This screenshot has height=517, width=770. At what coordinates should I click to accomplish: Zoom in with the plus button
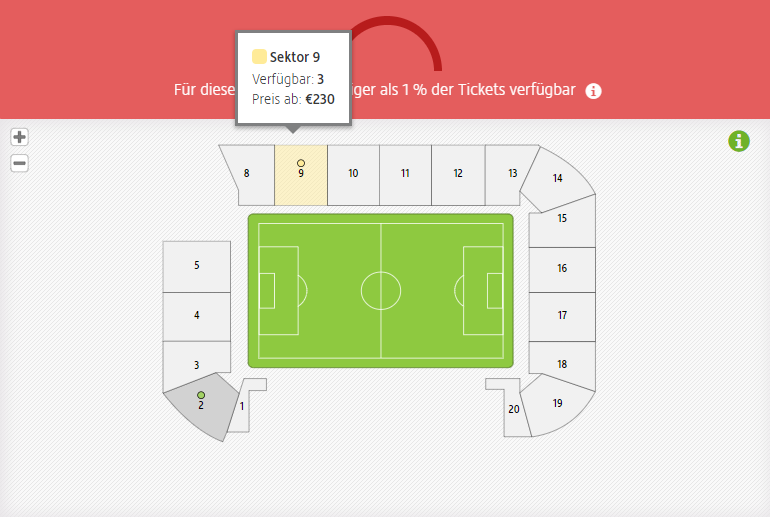pyautogui.click(x=20, y=137)
